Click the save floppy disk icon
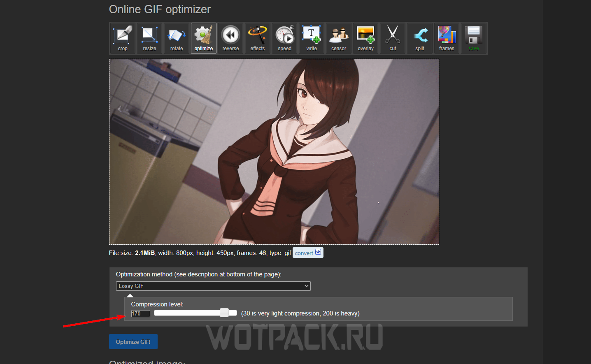591x364 pixels. pos(474,38)
